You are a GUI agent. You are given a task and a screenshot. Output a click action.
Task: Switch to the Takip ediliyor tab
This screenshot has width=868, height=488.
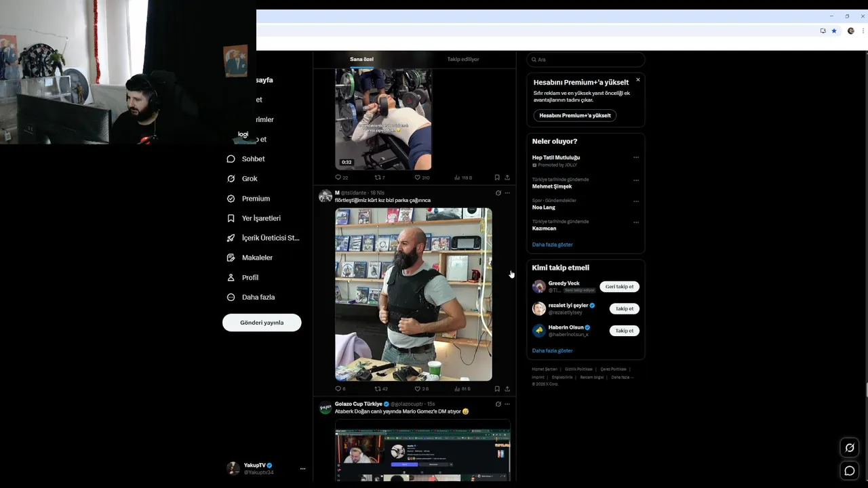point(463,59)
